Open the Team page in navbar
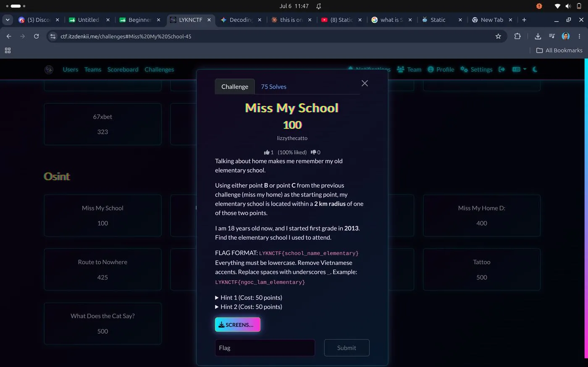The height and width of the screenshot is (367, 588). (409, 69)
